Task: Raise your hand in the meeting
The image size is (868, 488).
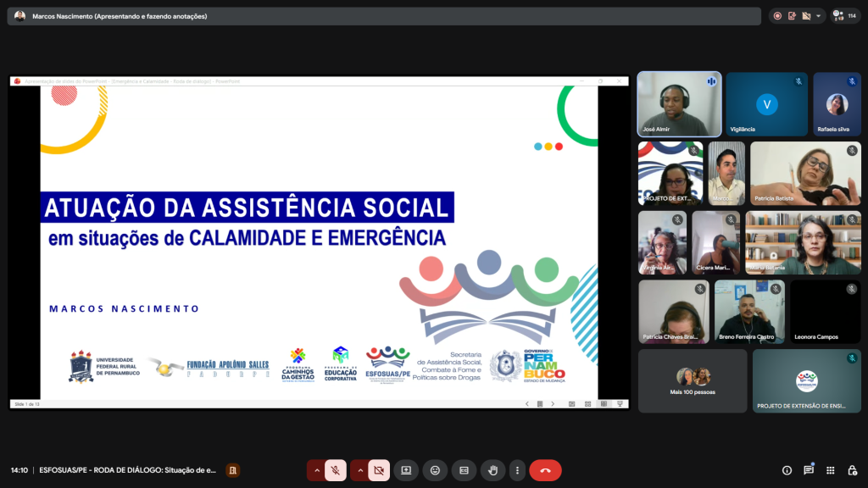Action: click(x=492, y=470)
